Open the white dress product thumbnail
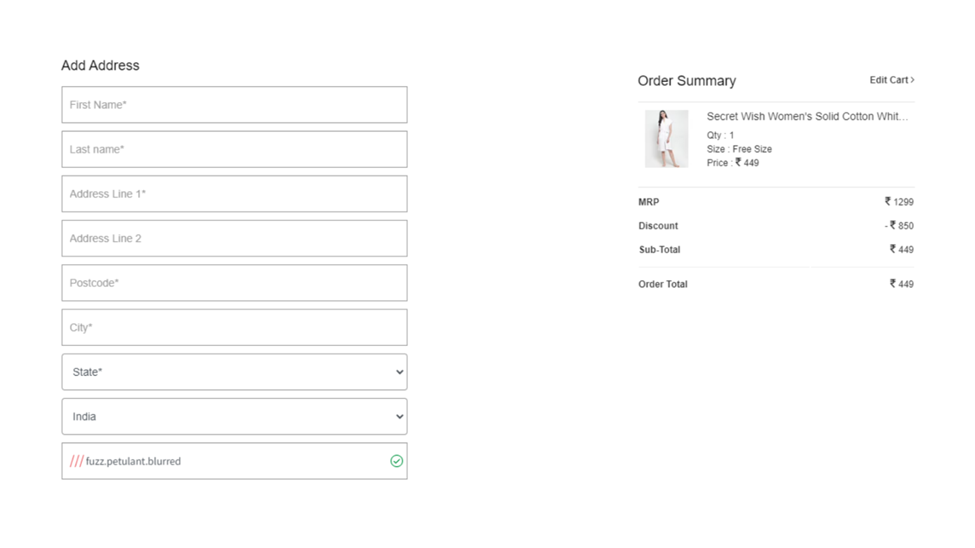 [x=666, y=139]
